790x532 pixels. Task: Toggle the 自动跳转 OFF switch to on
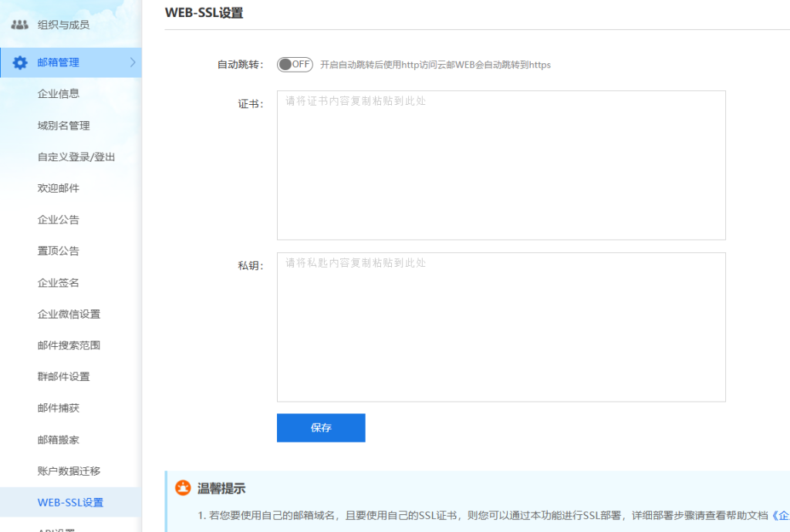coord(295,65)
